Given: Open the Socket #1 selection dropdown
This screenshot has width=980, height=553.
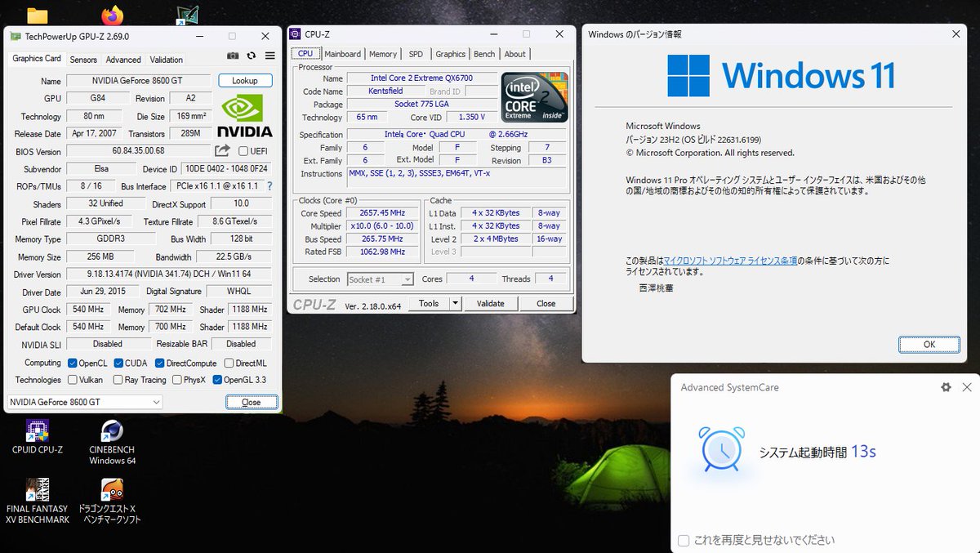Looking at the screenshot, I should [x=380, y=279].
